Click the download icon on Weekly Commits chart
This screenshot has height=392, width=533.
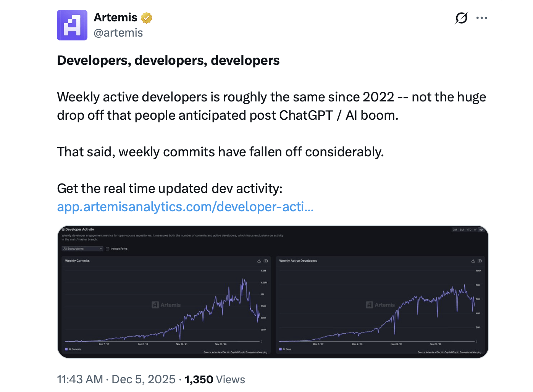[x=259, y=261]
